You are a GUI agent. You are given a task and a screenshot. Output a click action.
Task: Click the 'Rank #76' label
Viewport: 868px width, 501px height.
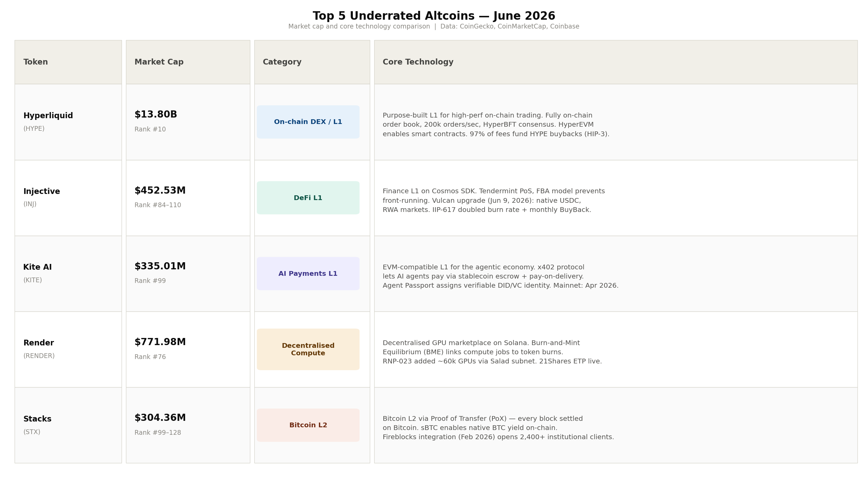tap(150, 357)
